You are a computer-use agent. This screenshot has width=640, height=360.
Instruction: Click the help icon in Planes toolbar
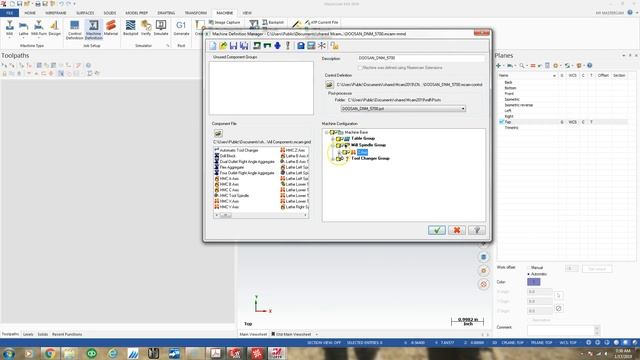[x=589, y=65]
